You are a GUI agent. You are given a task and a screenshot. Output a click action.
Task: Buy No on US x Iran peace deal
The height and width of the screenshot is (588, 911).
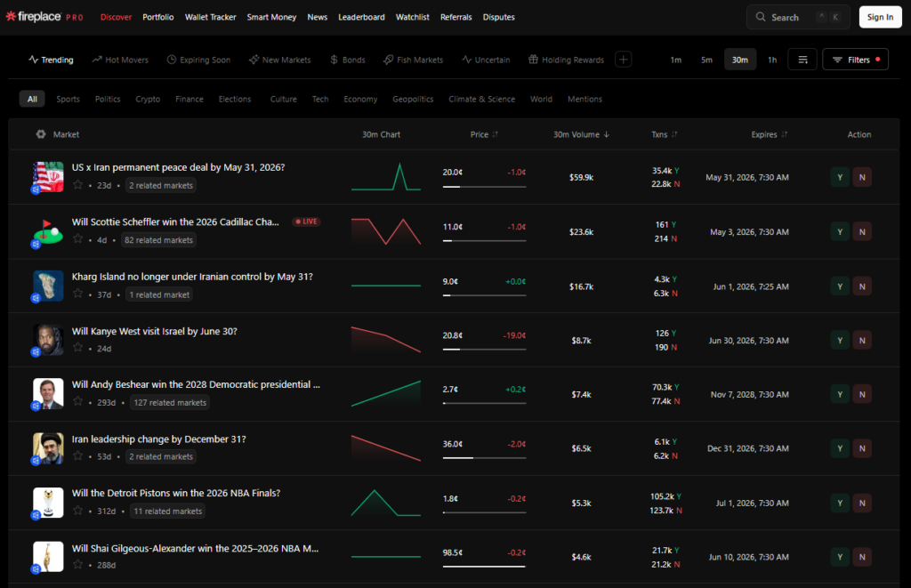(862, 177)
